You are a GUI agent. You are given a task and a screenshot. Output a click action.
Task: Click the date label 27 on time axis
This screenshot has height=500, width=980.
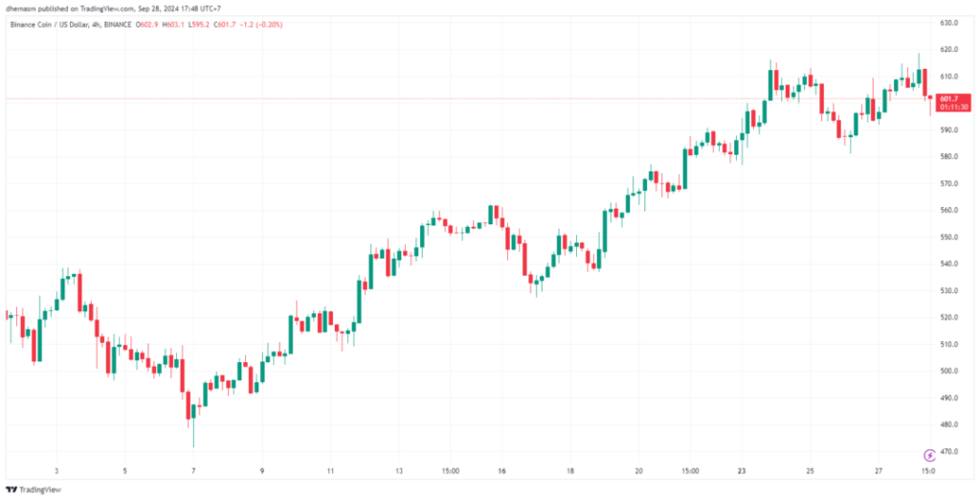[x=879, y=471]
